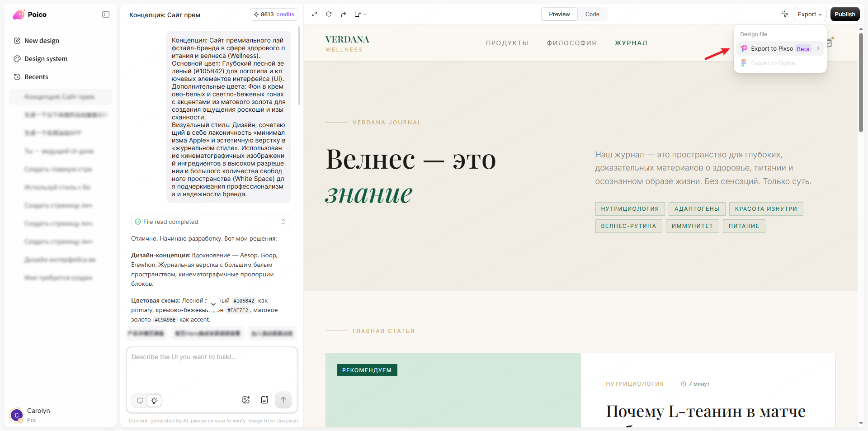Click the scroll-to-bottom chevron in chat

point(213,304)
